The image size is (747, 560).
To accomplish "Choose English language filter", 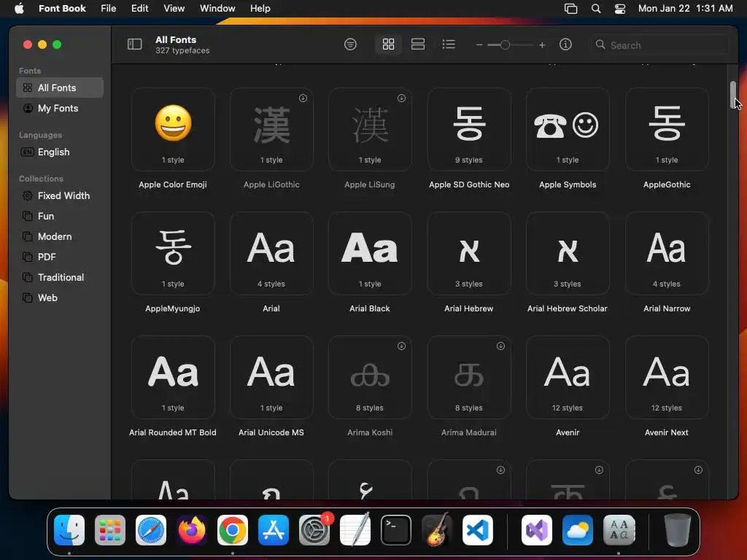I will pos(60,152).
